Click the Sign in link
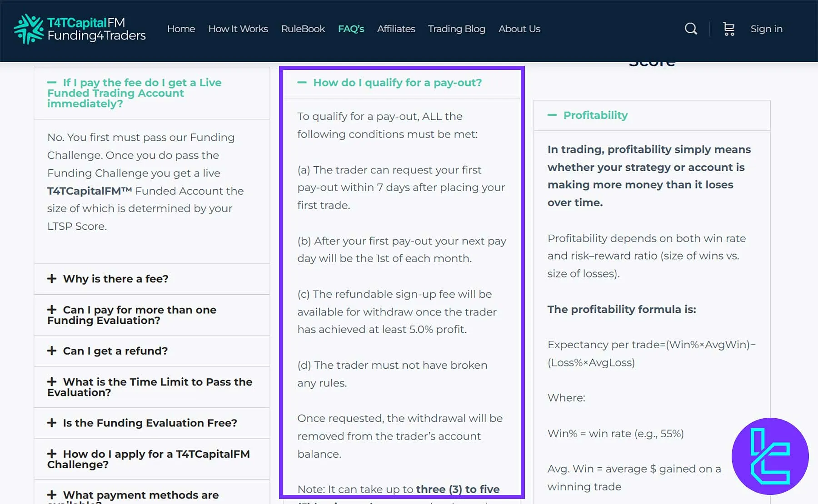 pos(766,29)
